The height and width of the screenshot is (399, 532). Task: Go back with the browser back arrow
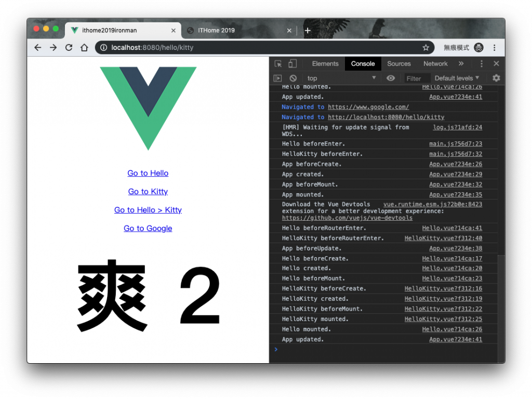tap(37, 47)
